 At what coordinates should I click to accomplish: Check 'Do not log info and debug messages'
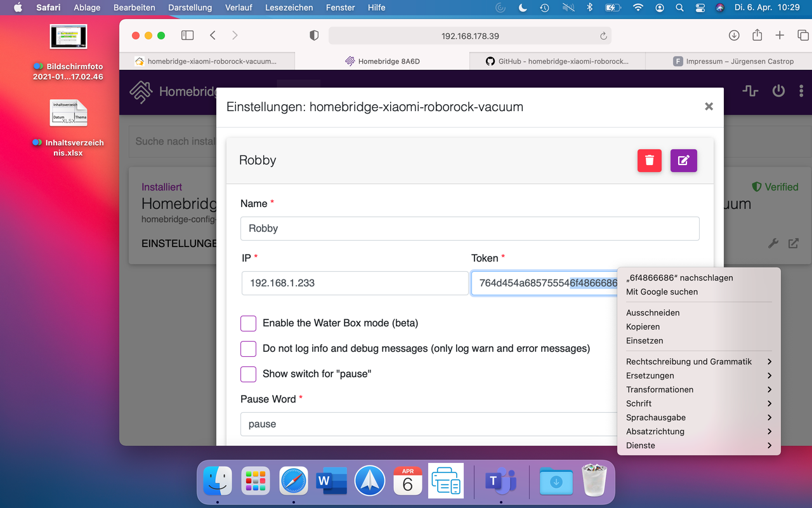coord(248,349)
